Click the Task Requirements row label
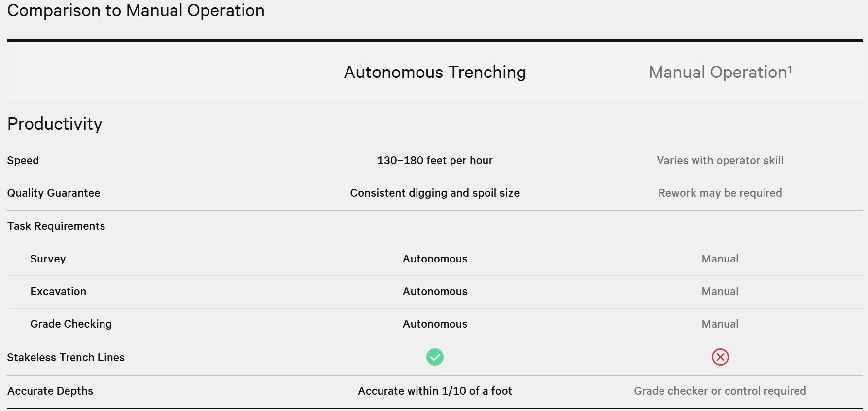This screenshot has width=868, height=411. [x=56, y=226]
